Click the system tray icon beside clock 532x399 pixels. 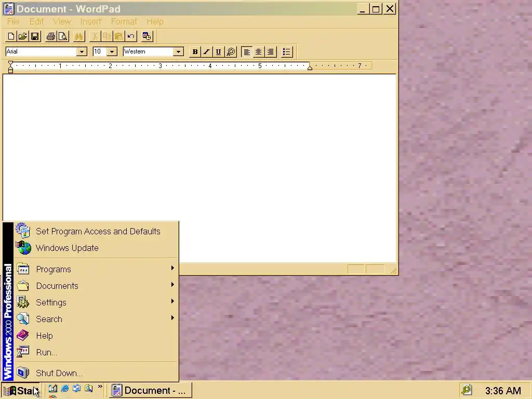click(x=467, y=390)
